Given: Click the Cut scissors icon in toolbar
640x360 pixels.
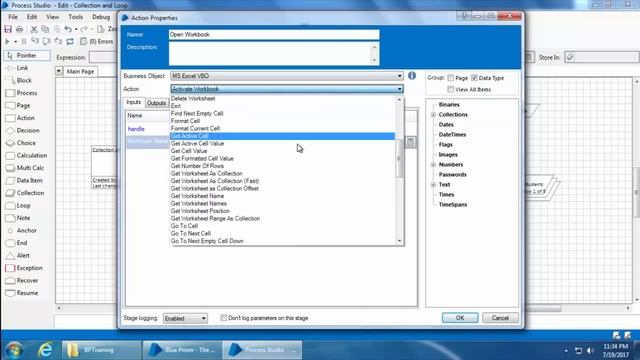Looking at the screenshot, I should click(34, 29).
